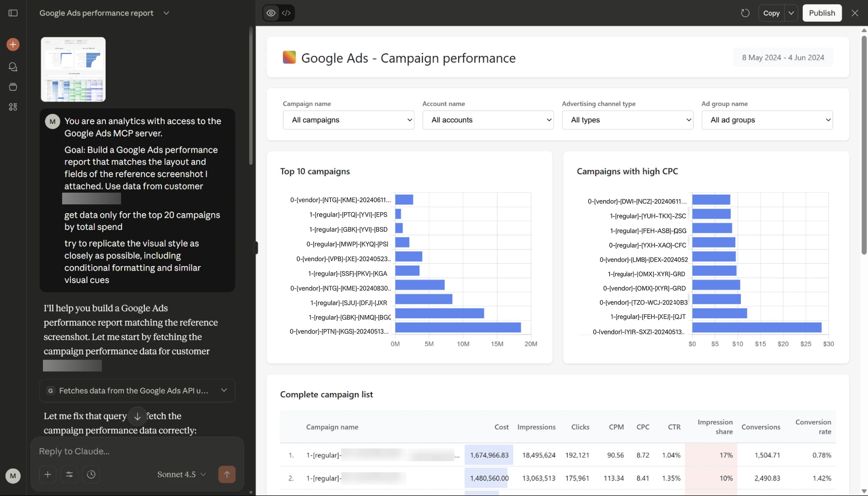Open the conversation title menu chevron

[x=166, y=13]
